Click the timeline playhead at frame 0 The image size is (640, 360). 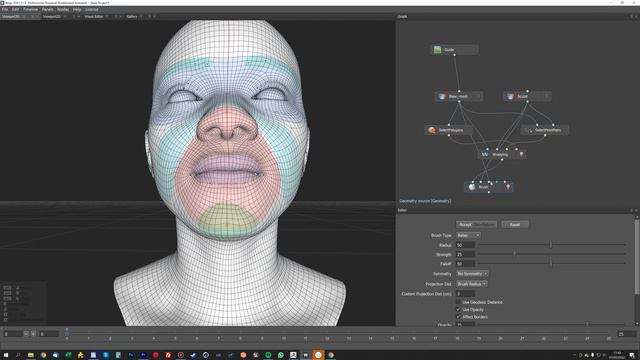pos(67,334)
